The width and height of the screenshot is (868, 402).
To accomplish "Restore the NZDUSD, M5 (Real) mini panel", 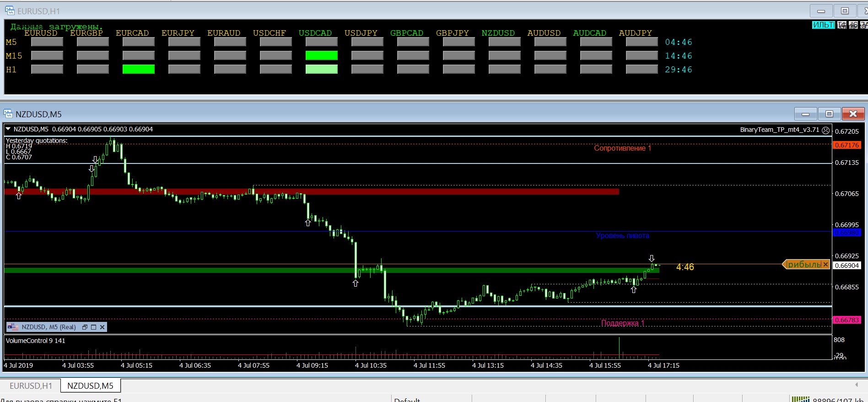I will tap(85, 327).
